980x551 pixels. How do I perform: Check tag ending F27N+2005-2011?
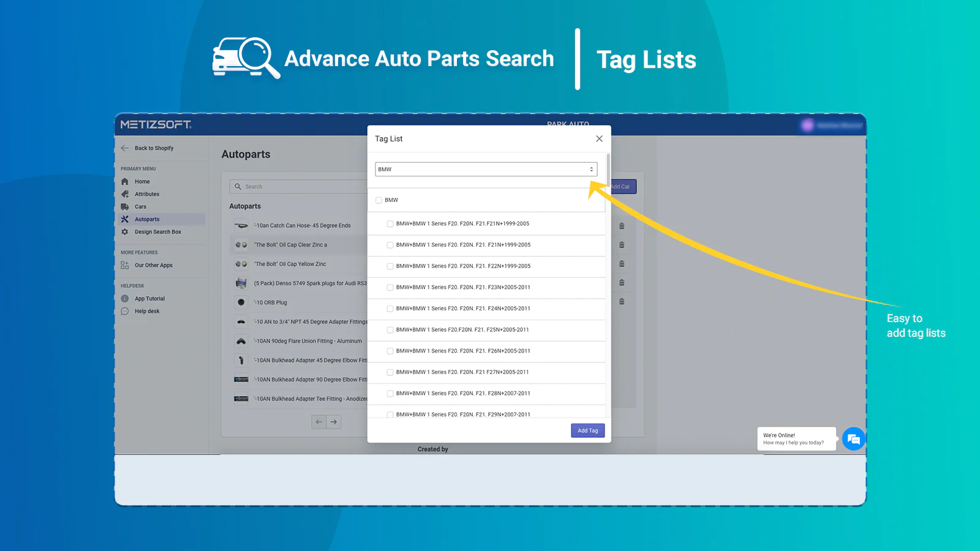[390, 372]
